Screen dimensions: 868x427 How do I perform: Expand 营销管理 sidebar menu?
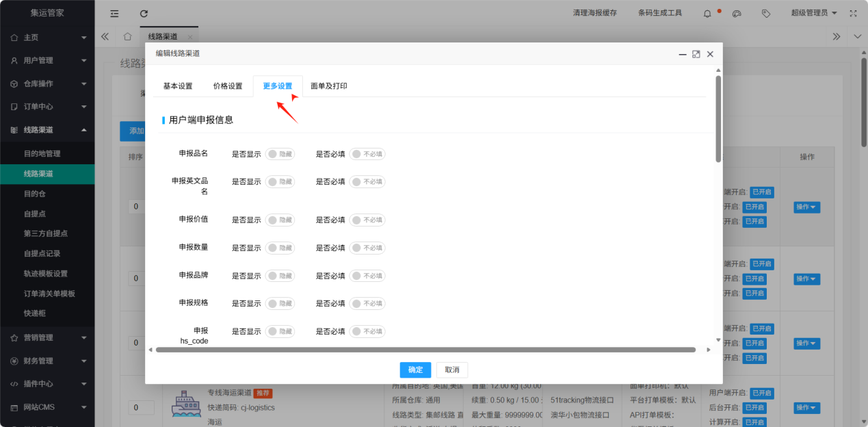(47, 337)
